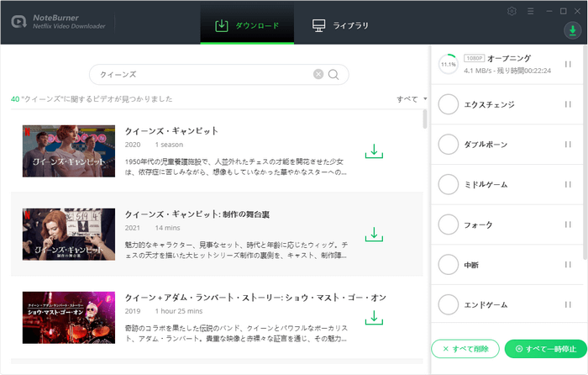588x375 pixels.
Task: Click 中断 progress circle
Action: [448, 265]
